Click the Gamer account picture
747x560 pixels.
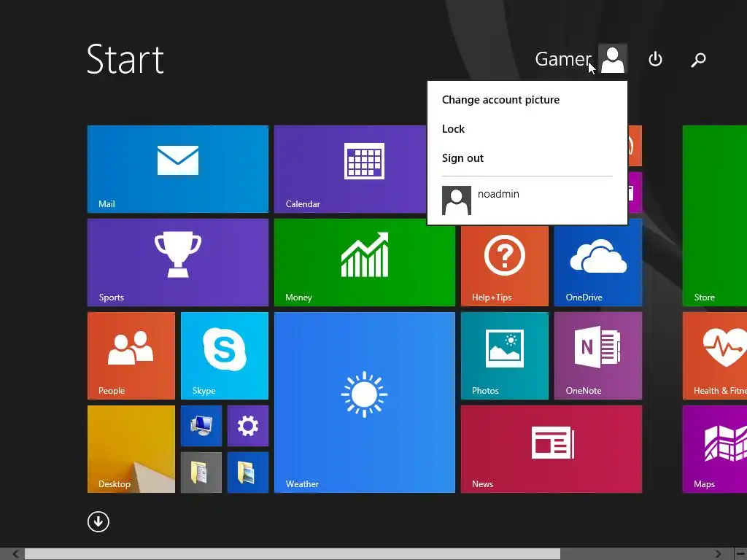(x=612, y=59)
